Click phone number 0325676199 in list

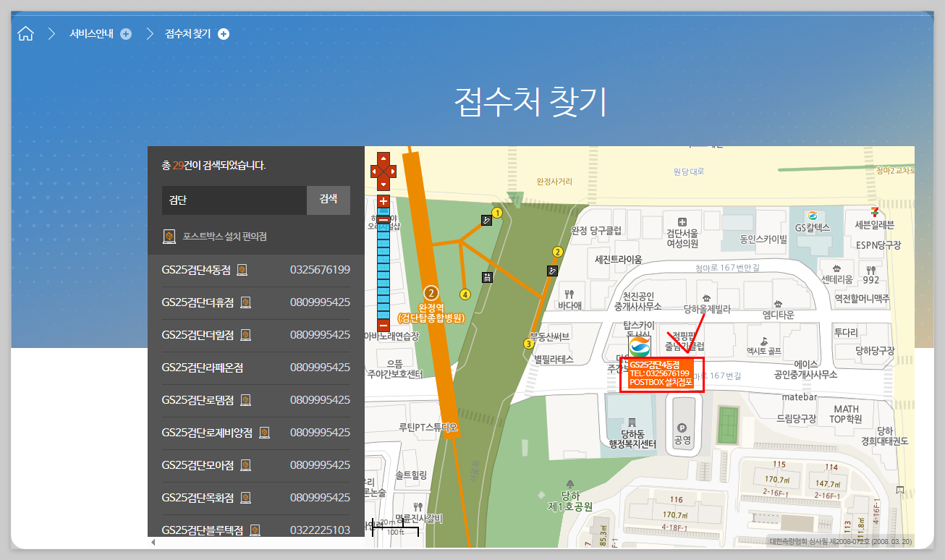(320, 270)
